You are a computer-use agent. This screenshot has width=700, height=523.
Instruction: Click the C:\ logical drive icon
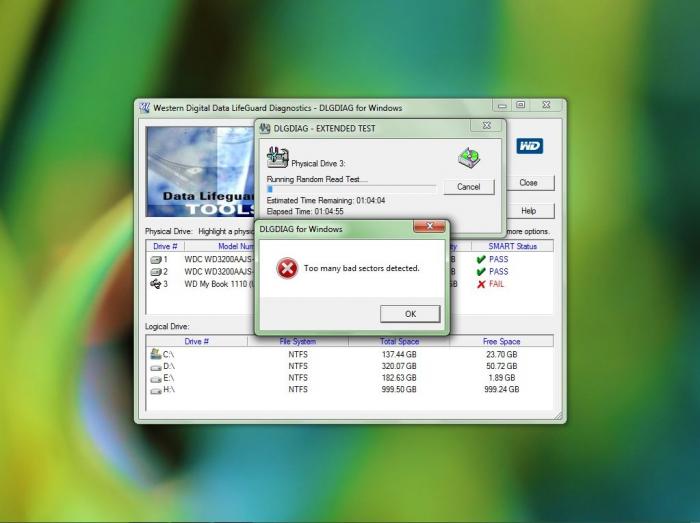pos(156,354)
